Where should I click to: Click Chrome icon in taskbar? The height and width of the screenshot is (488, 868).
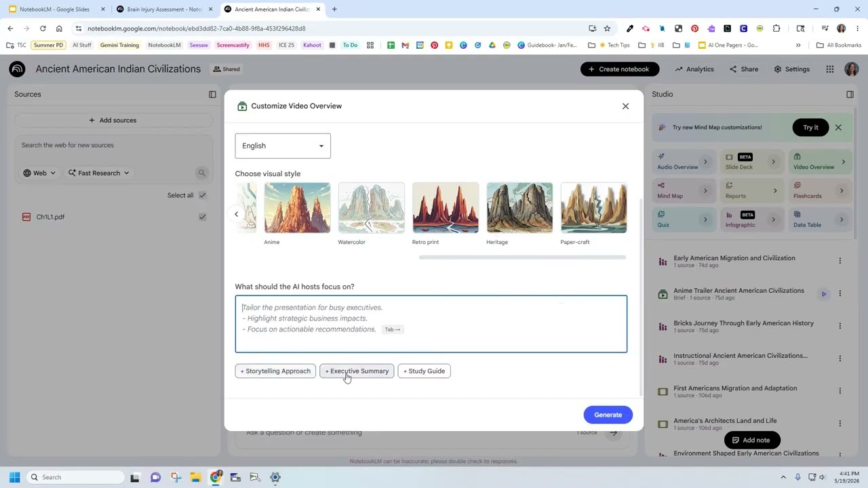pyautogui.click(x=216, y=477)
